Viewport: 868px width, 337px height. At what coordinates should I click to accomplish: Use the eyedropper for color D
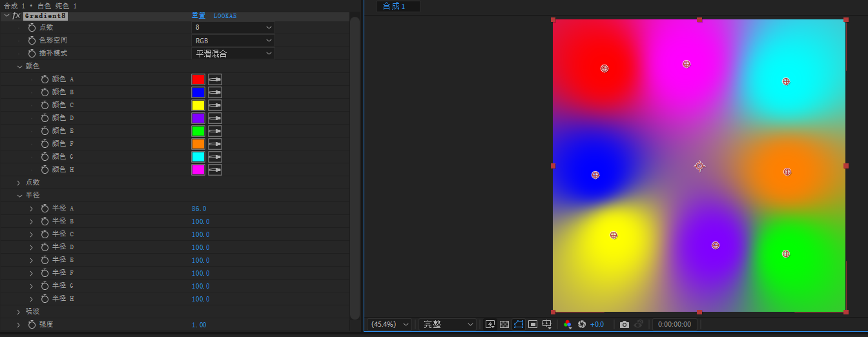tap(215, 118)
